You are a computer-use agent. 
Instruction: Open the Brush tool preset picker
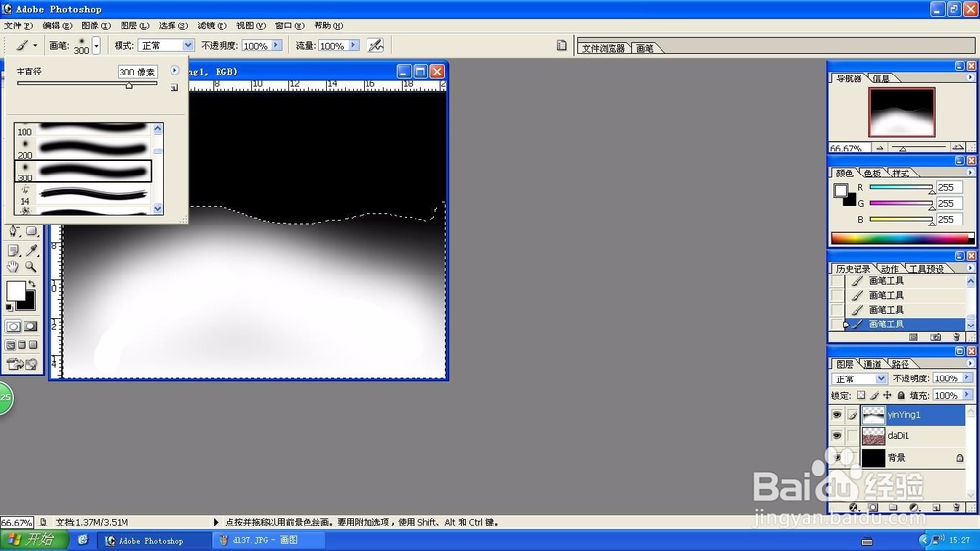[x=25, y=45]
